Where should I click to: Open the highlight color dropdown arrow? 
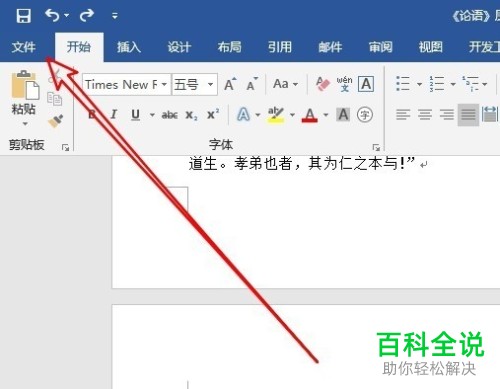292,115
